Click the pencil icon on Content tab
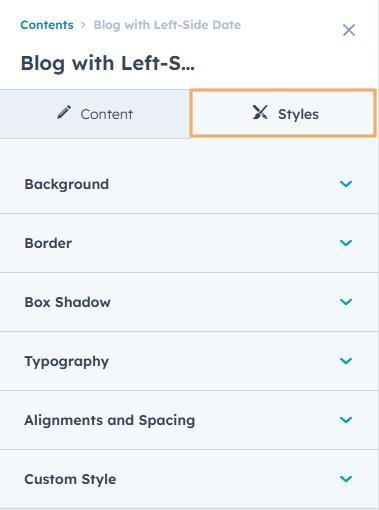 [64, 112]
